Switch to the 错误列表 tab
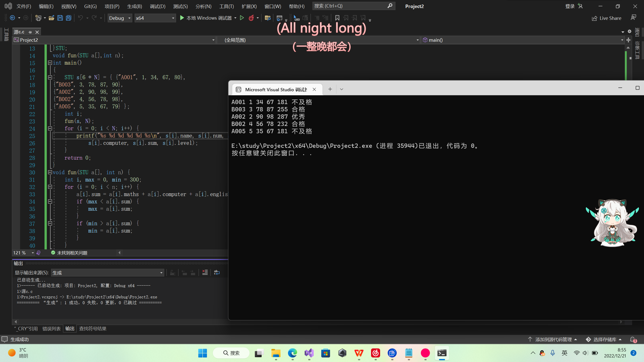This screenshot has width=644, height=362. (51, 329)
